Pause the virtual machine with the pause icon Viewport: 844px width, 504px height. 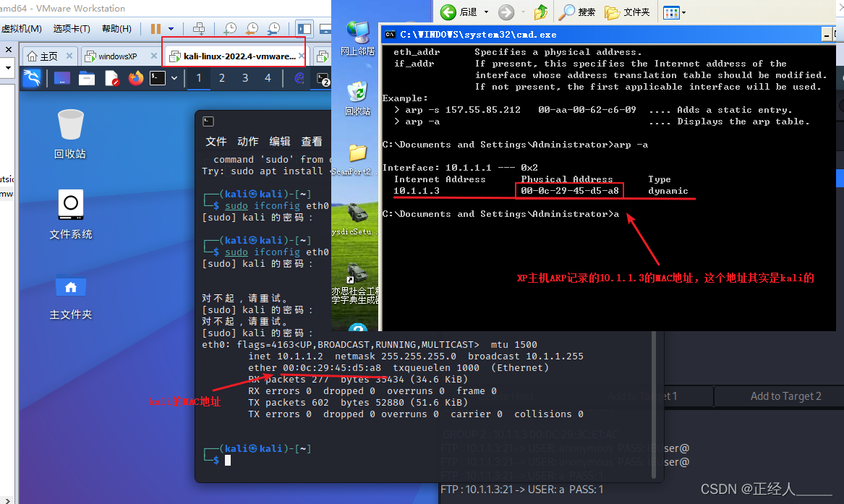point(155,28)
